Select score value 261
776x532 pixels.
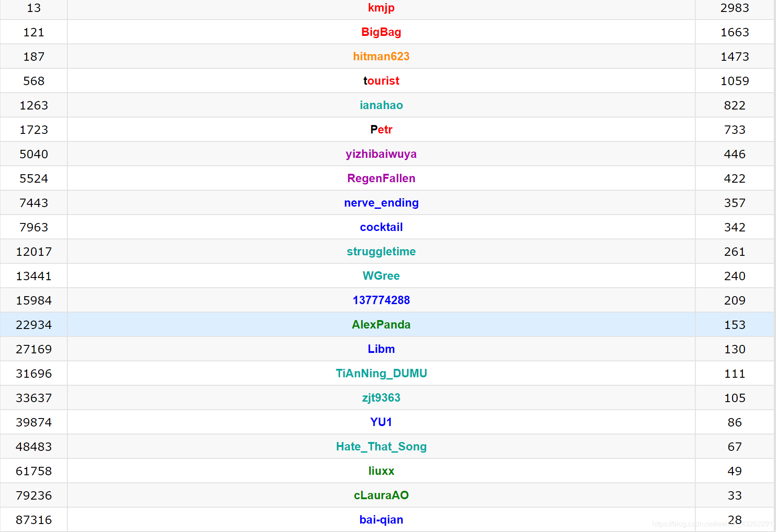click(x=734, y=251)
